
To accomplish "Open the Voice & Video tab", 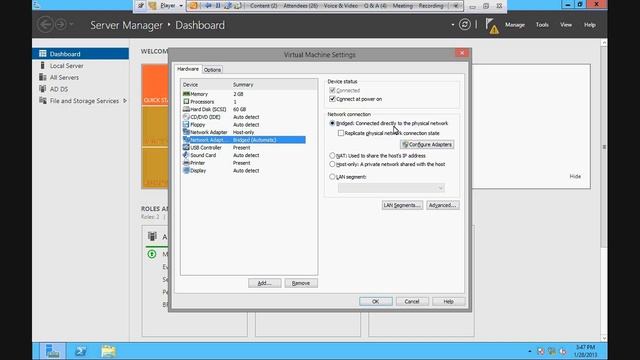I will point(340,6).
